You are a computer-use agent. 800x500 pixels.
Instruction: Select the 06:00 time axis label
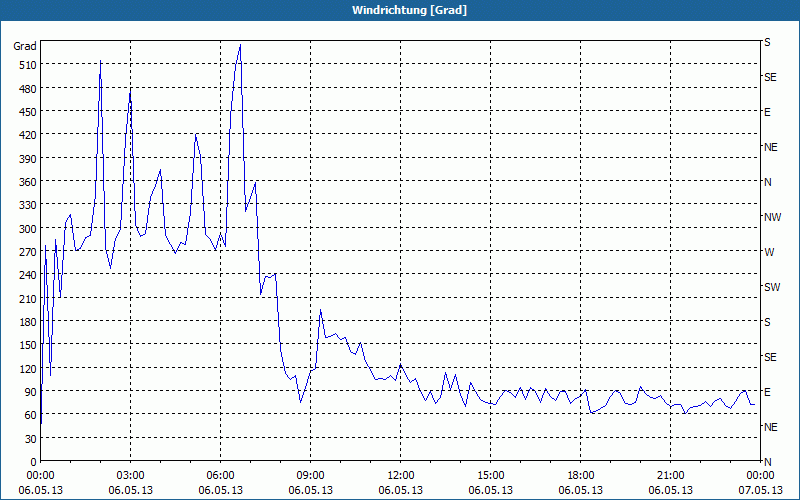pos(220,476)
